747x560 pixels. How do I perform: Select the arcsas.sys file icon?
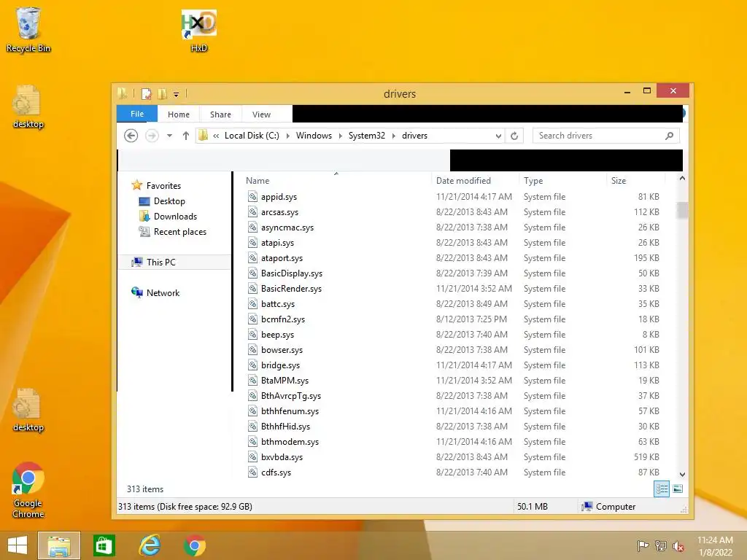[x=252, y=211]
